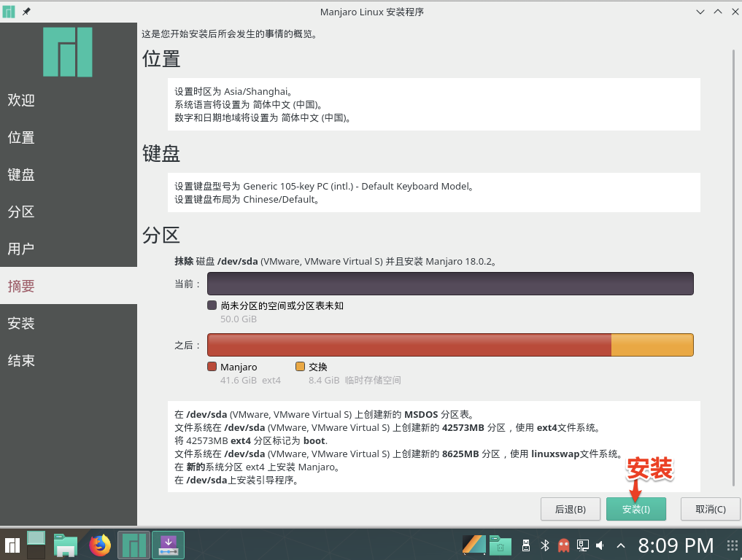
Task: Cancel installation with 取消(C) button
Action: coord(711,509)
